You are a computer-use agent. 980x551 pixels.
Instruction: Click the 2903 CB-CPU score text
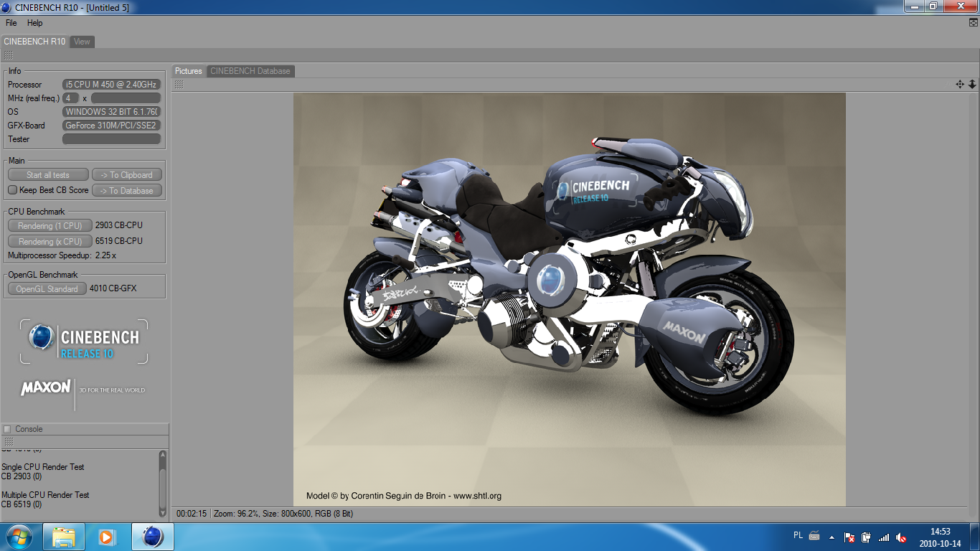(x=119, y=226)
